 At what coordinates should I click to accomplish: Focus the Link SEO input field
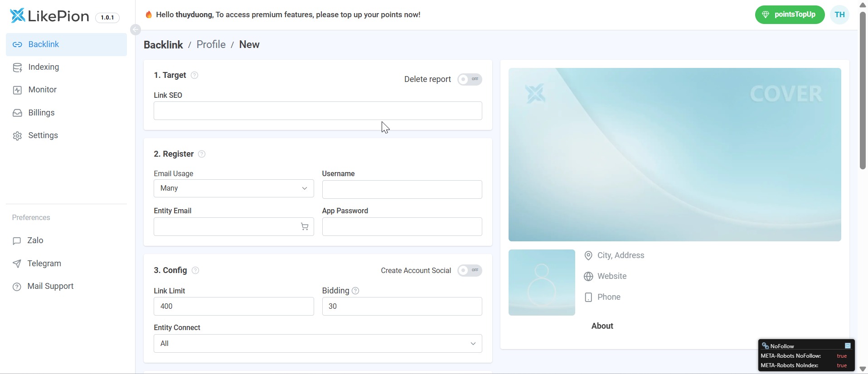(x=318, y=111)
